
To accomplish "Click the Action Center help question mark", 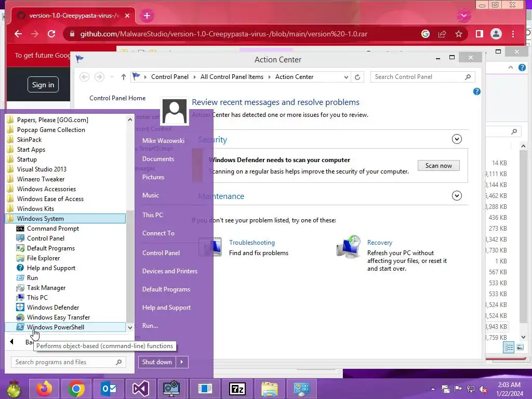I will tap(477, 91).
